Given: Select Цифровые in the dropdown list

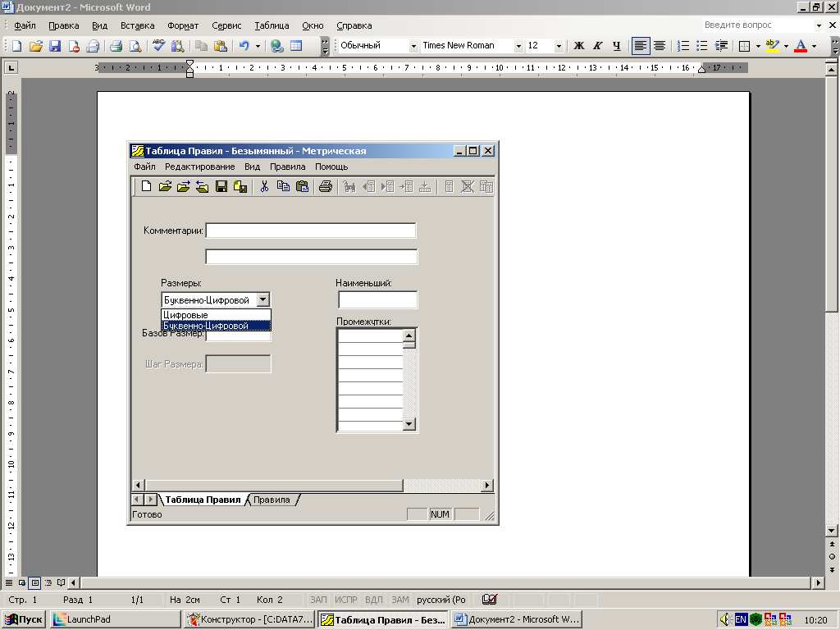Looking at the screenshot, I should coord(216,315).
